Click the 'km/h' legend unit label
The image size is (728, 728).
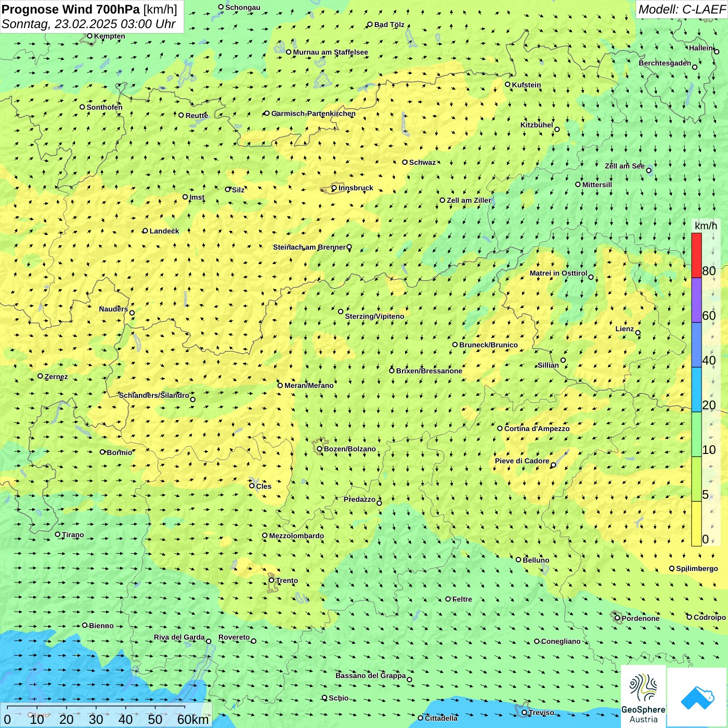coord(706,226)
